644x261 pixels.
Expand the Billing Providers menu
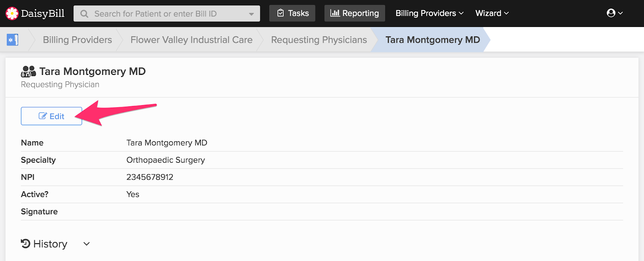(429, 13)
